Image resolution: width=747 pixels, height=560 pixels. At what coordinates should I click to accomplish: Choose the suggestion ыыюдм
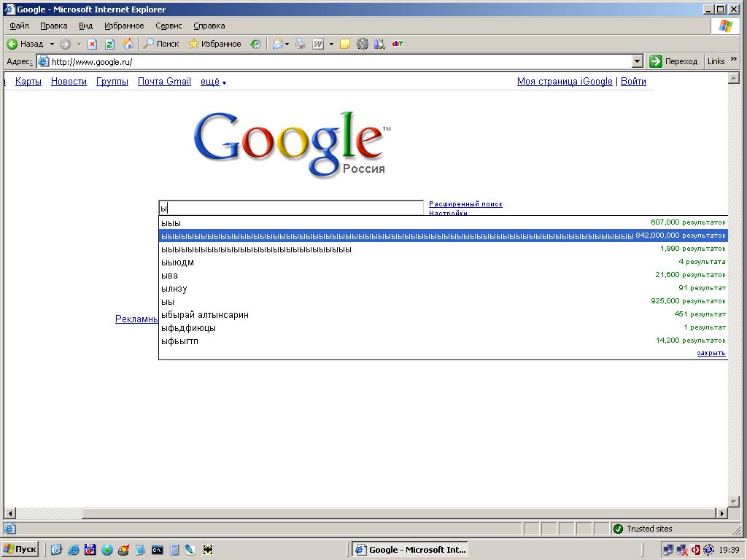pos(443,262)
